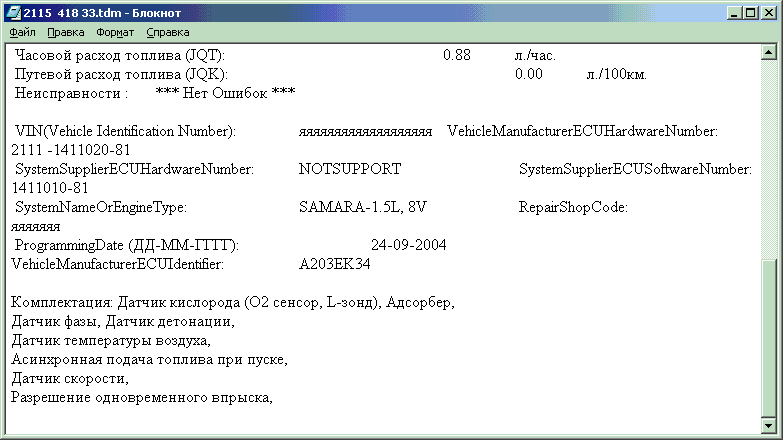Screen dimensions: 783x440
Task: Click the 'Неисправности :' label
Action: coord(71,93)
